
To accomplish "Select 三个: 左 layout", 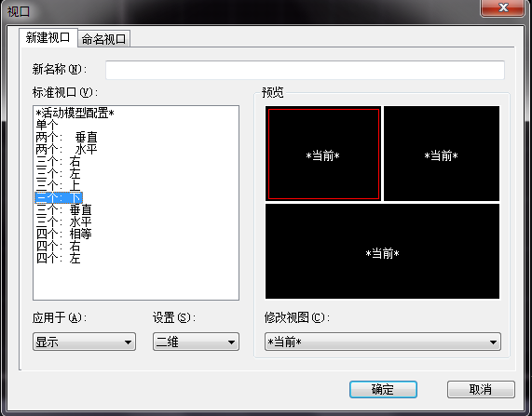I will click(58, 174).
